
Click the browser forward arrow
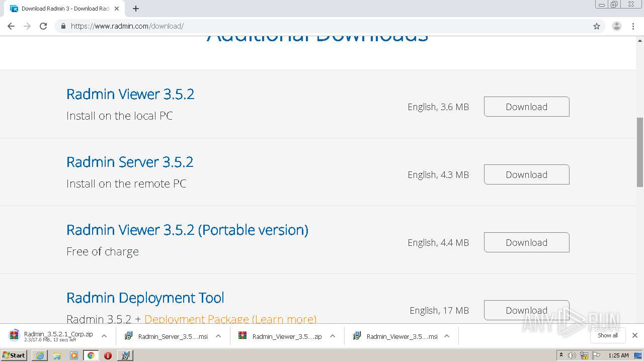coord(27,26)
